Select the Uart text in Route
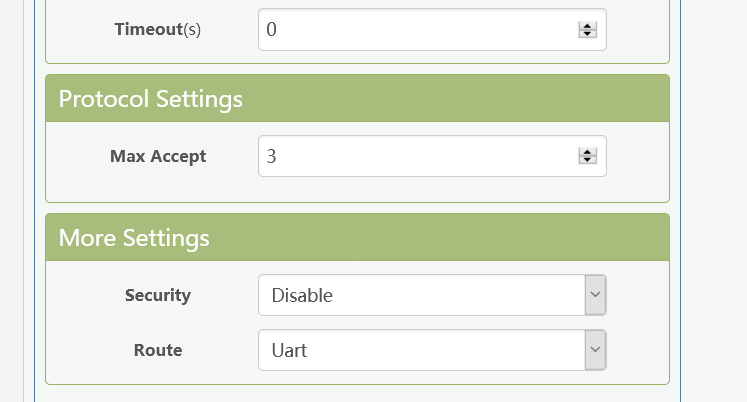This screenshot has height=402, width=747. click(291, 350)
